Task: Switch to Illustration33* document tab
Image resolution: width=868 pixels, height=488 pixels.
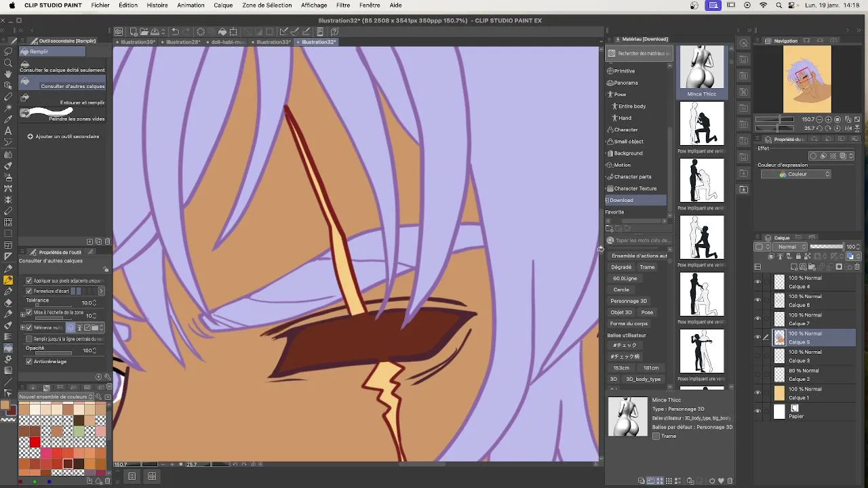Action: pyautogui.click(x=273, y=42)
